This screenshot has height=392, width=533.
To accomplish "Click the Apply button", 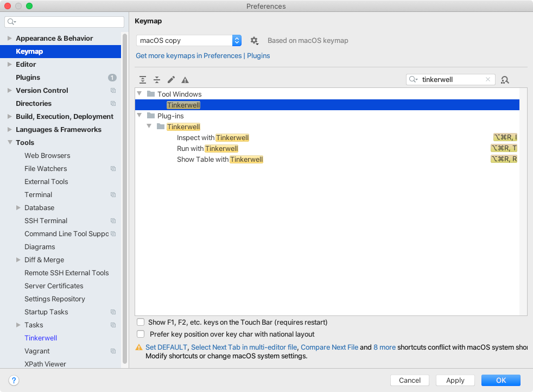I will pyautogui.click(x=455, y=380).
